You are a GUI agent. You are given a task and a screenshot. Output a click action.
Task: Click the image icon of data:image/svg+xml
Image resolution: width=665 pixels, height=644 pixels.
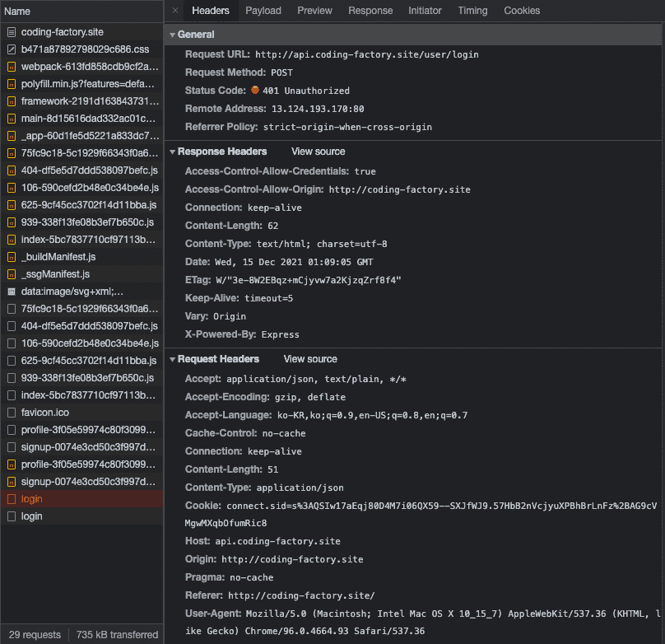click(12, 292)
